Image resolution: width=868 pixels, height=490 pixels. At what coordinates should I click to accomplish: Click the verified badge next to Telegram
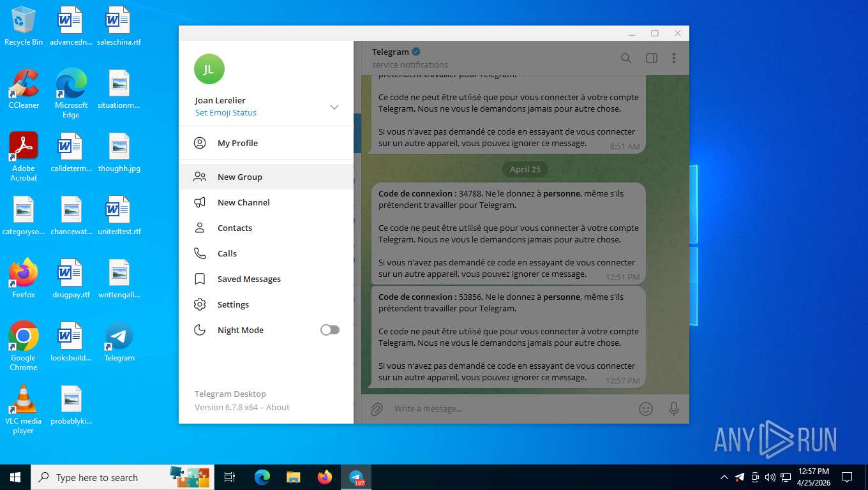click(416, 52)
